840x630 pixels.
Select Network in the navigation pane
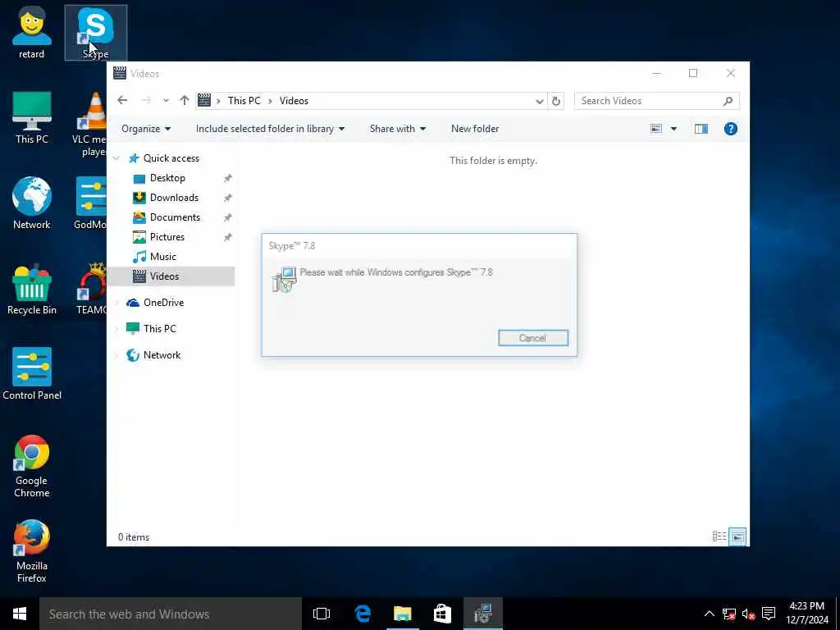click(x=162, y=355)
